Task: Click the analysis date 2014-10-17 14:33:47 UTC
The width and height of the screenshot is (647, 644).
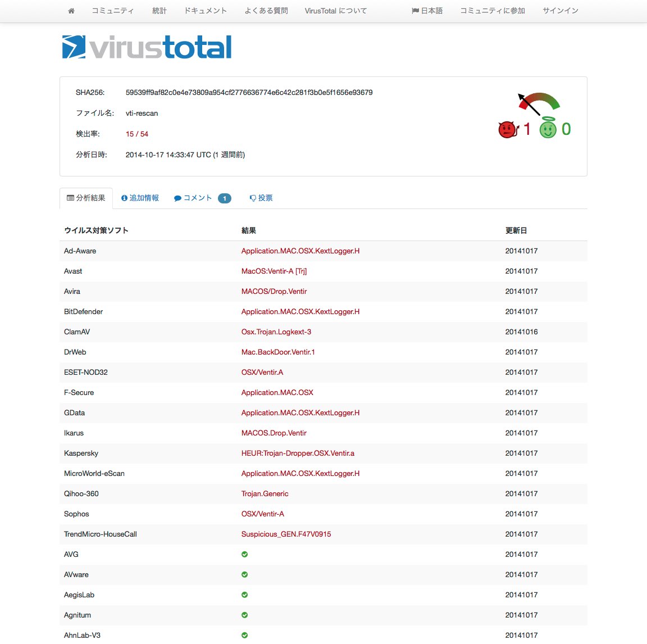Action: click(185, 155)
